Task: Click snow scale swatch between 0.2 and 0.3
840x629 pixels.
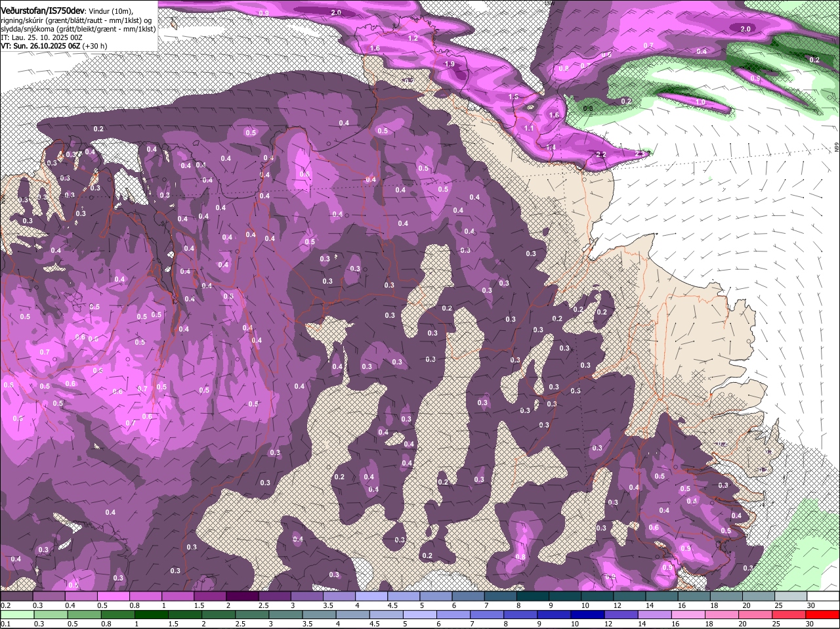Action: point(17,596)
